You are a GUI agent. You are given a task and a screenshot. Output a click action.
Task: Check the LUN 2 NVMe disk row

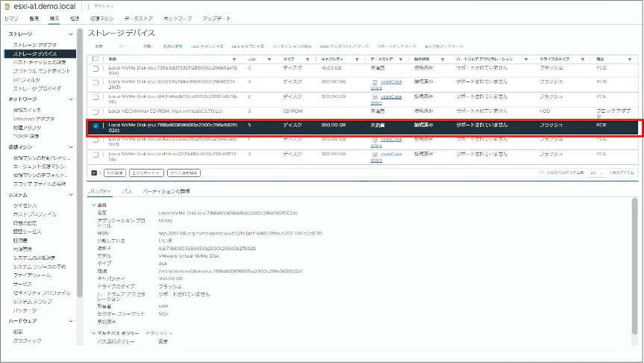(96, 97)
